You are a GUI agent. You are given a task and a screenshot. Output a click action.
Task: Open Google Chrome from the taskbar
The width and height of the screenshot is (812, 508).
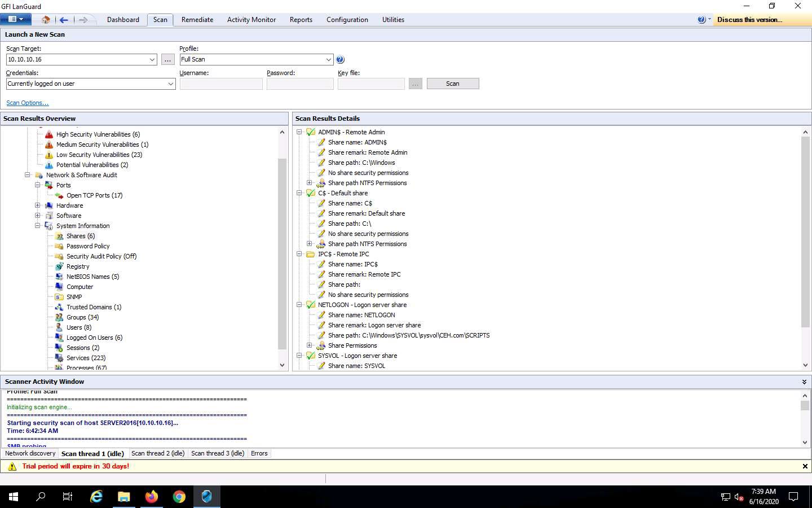(x=179, y=497)
